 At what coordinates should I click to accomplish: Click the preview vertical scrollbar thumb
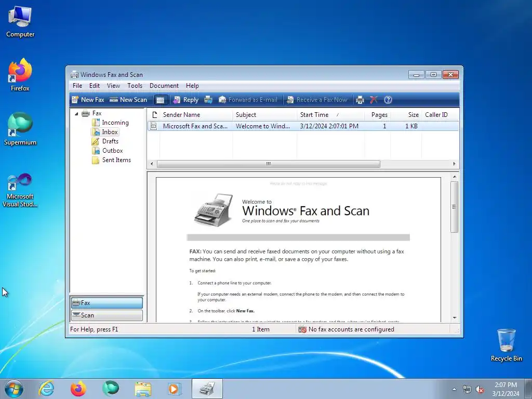click(x=455, y=207)
